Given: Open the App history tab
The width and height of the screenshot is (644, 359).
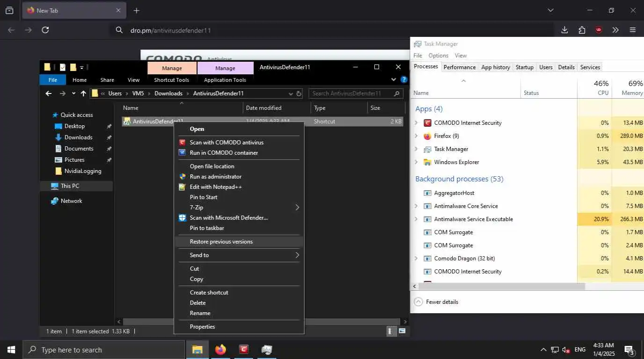Looking at the screenshot, I should (496, 67).
